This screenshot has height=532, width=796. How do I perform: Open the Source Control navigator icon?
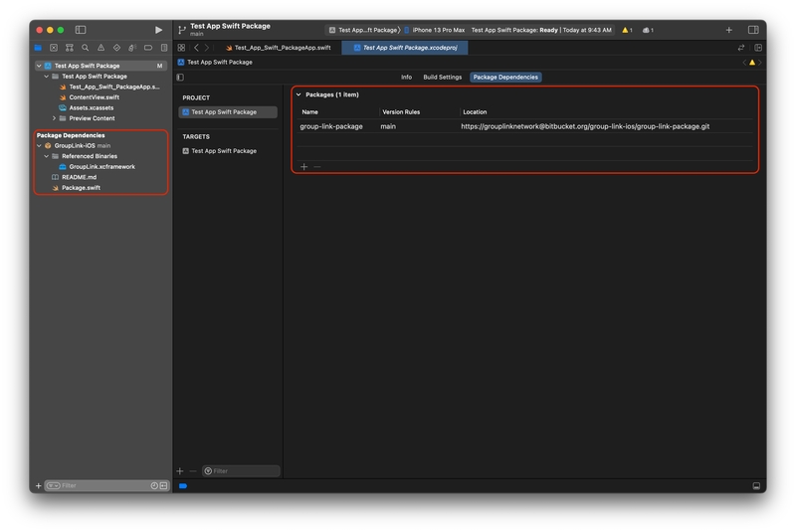coord(54,48)
